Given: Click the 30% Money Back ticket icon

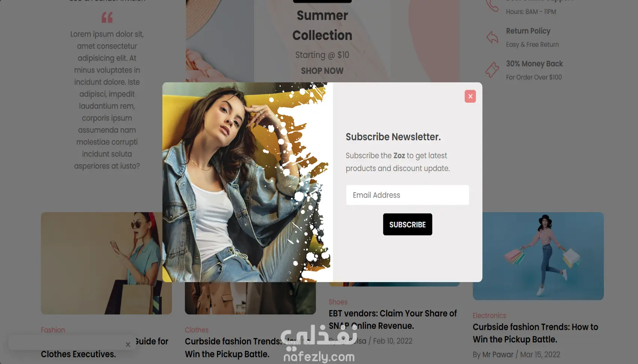Looking at the screenshot, I should [492, 70].
